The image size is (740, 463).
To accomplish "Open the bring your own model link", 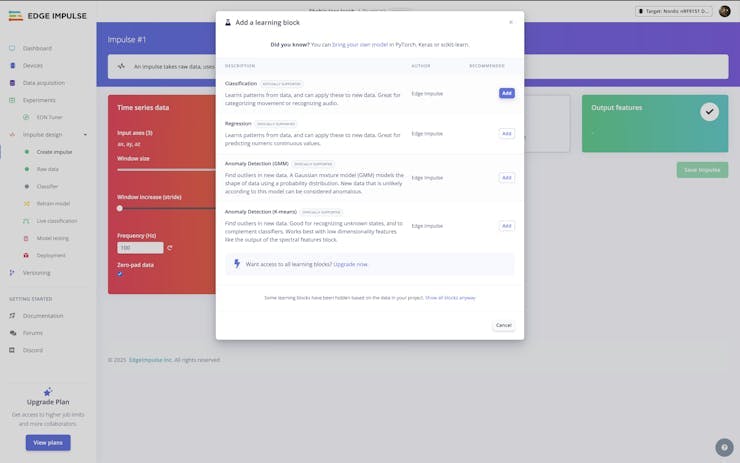I will tap(360, 44).
